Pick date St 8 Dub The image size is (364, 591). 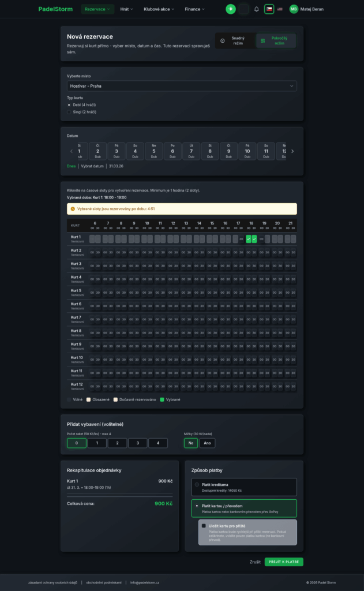[210, 151]
